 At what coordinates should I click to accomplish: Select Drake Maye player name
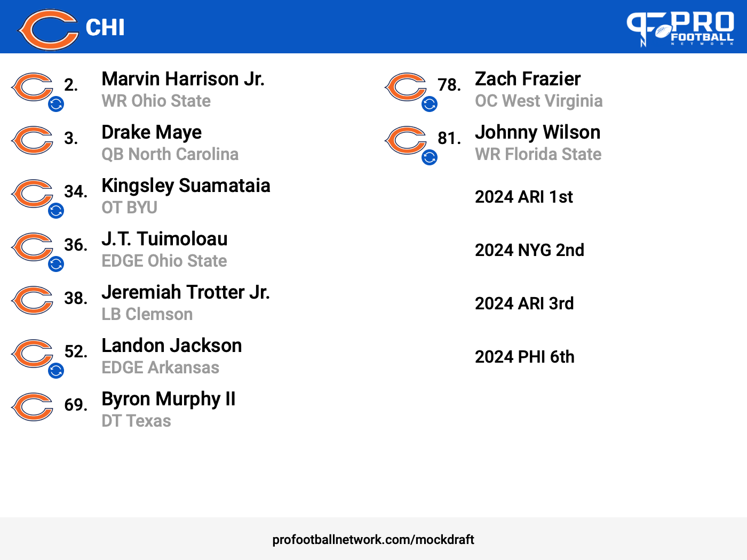pos(152,132)
